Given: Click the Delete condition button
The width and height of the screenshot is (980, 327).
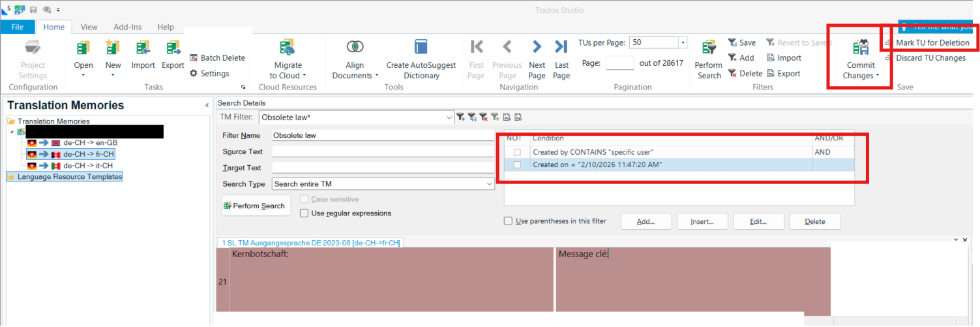Looking at the screenshot, I should [x=815, y=222].
